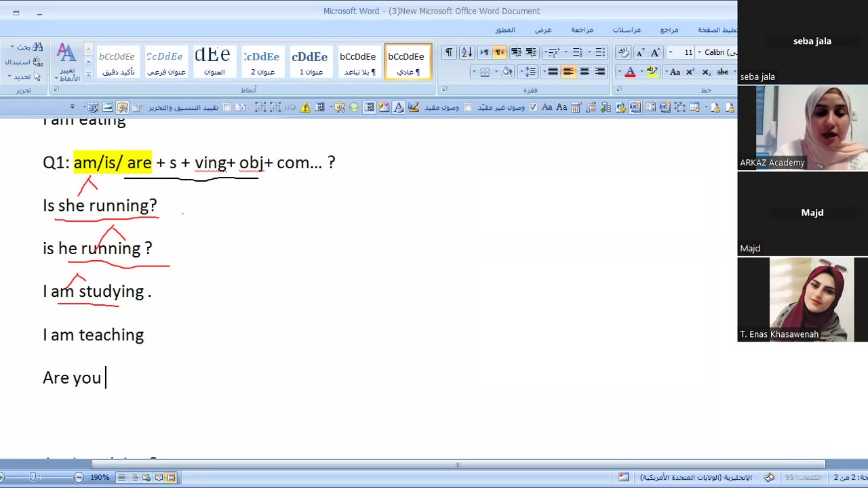
Task: Apply subscript formatting
Action: pyautogui.click(x=706, y=72)
